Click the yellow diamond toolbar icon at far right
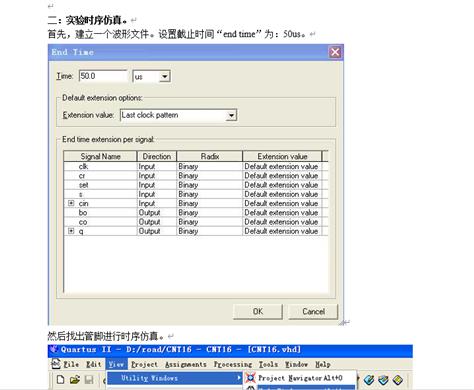The height and width of the screenshot is (390, 474). point(398,379)
